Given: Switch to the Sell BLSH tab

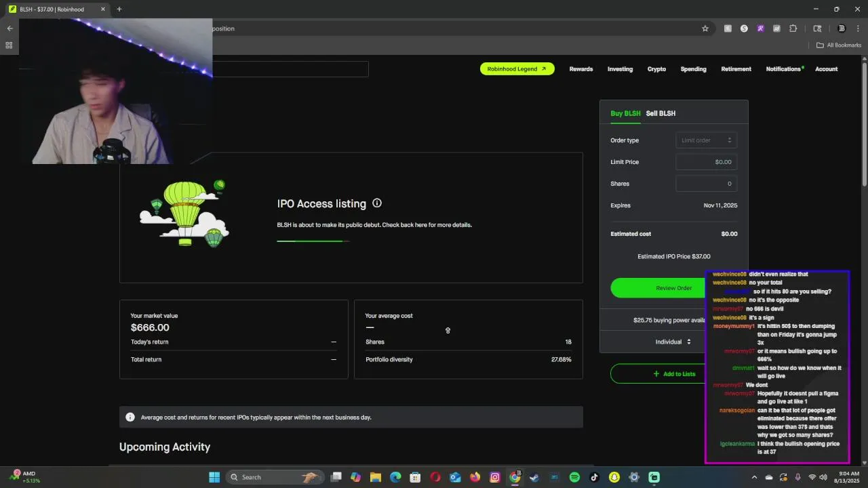Looking at the screenshot, I should pos(660,113).
